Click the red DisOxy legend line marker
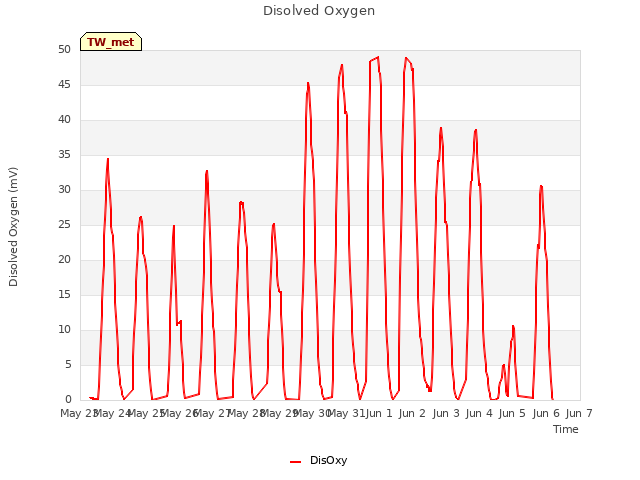This screenshot has width=640, height=480. click(x=296, y=462)
